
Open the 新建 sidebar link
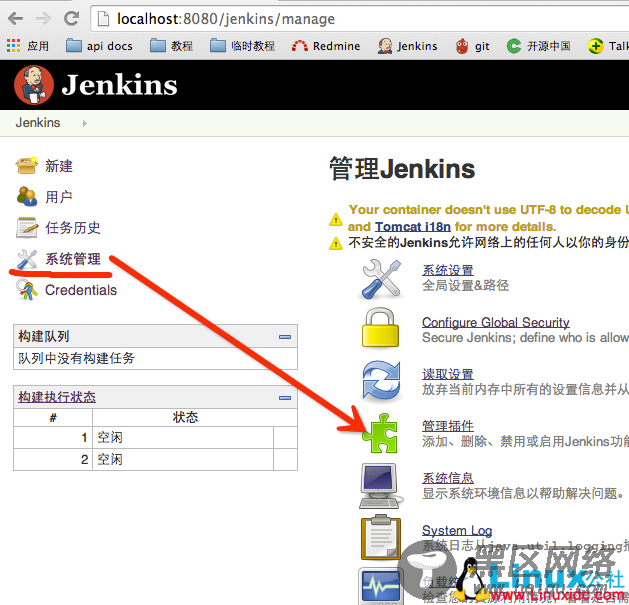pos(59,166)
